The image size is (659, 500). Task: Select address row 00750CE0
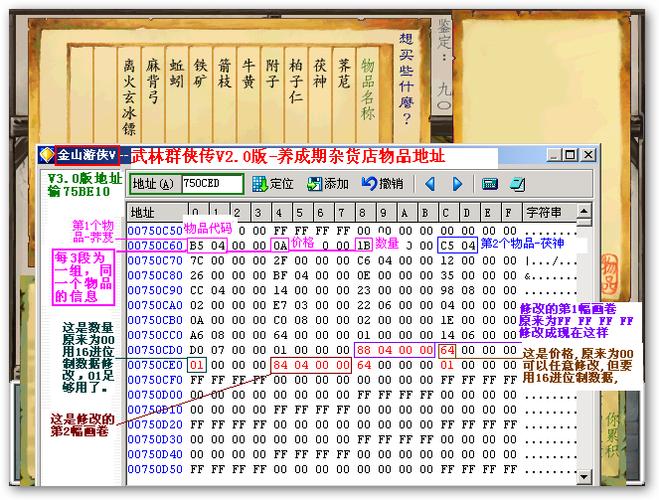point(155,365)
